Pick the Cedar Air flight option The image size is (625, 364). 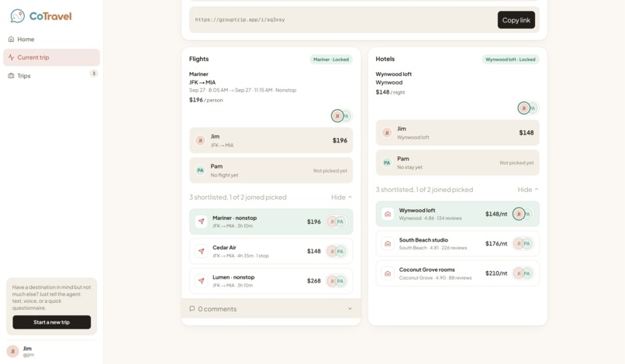[271, 251]
